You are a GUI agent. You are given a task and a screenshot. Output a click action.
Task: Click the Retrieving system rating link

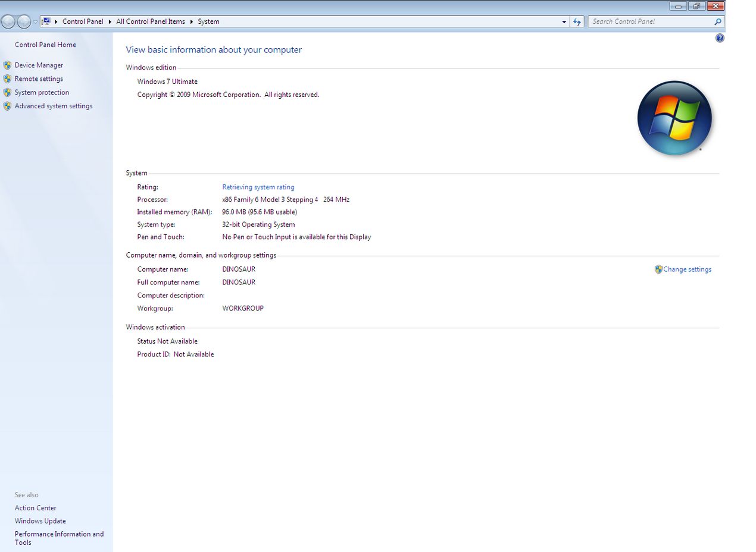pyautogui.click(x=258, y=187)
